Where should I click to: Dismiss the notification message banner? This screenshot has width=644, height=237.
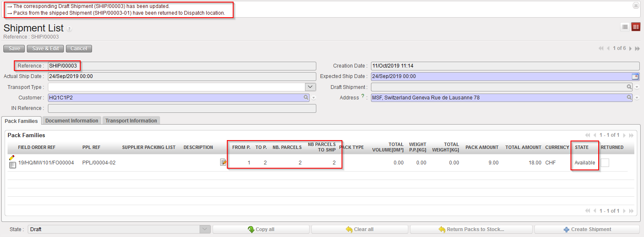pos(636,5)
